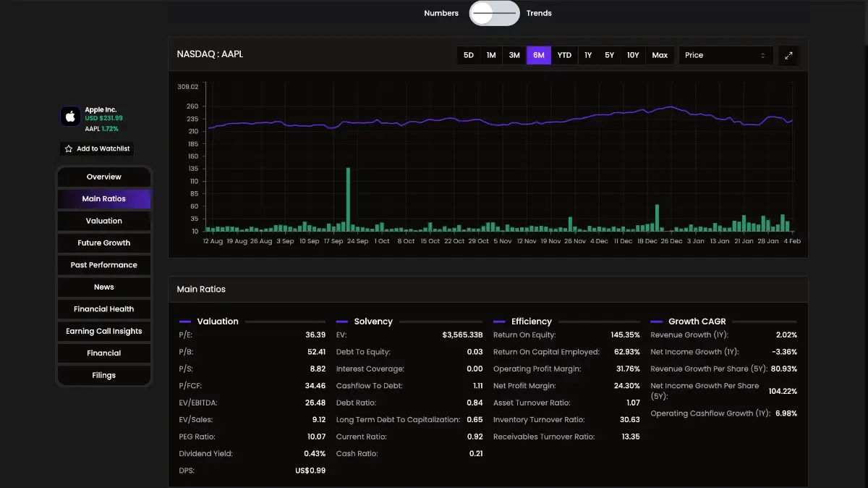Viewport: 868px width, 488px height.
Task: Open the Overview section
Action: 104,177
